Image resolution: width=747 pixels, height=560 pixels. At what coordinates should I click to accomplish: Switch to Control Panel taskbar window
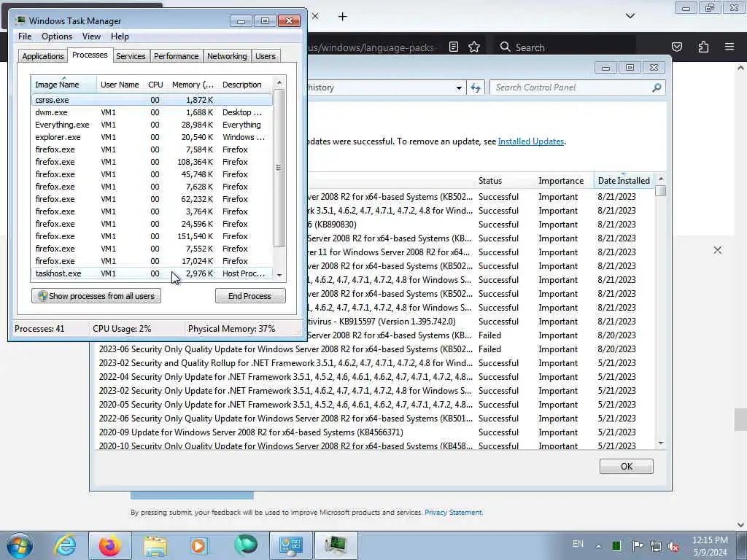290,545
